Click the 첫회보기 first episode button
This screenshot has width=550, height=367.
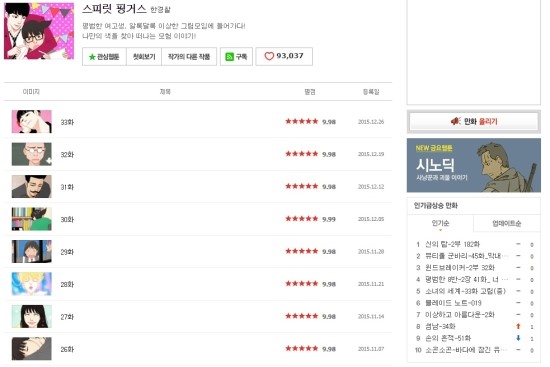[144, 56]
